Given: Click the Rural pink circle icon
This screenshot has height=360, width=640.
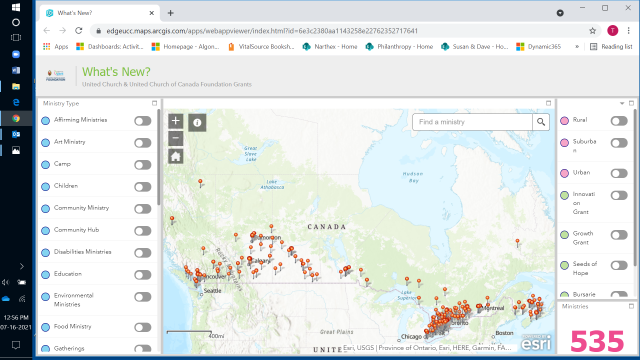Looking at the screenshot, I should coord(564,120).
